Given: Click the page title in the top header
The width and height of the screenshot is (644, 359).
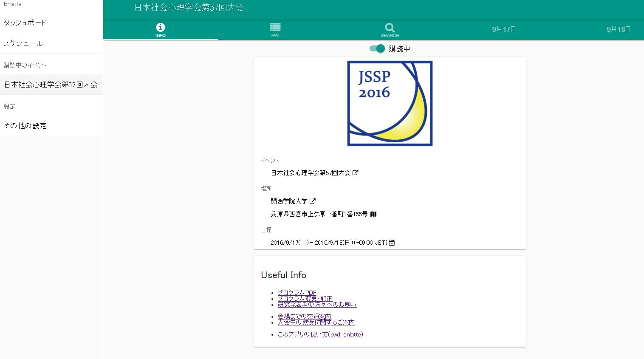Looking at the screenshot, I should [x=189, y=8].
